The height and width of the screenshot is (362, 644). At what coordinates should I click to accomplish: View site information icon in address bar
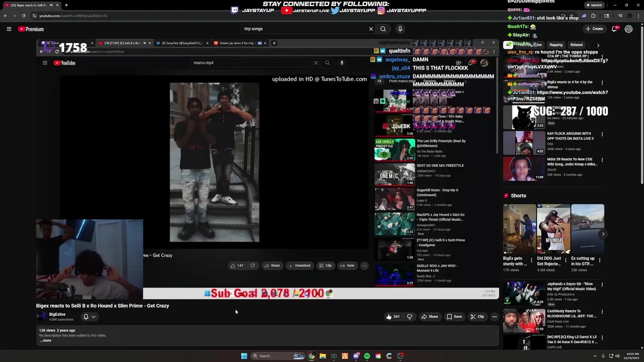[34, 16]
